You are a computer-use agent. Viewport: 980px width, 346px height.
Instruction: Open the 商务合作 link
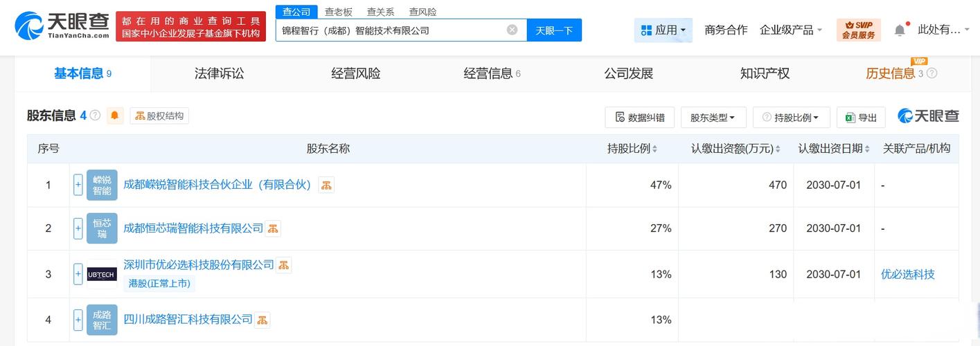[x=726, y=30]
